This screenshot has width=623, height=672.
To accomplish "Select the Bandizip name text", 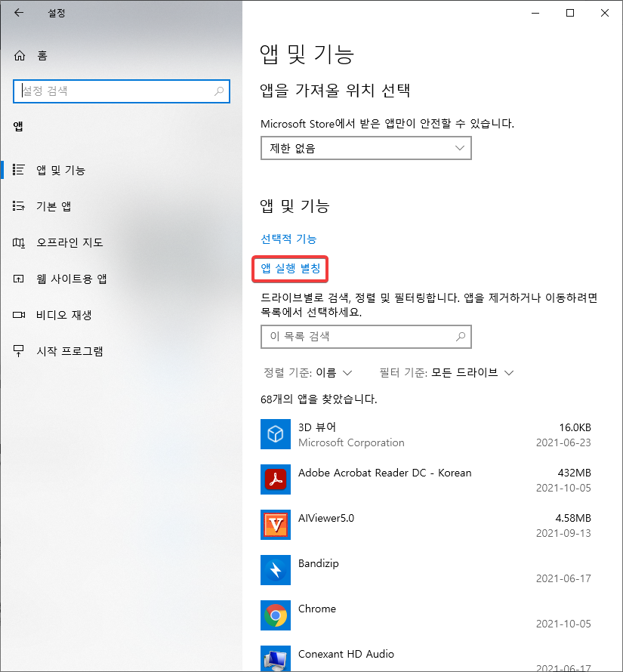I will [318, 563].
